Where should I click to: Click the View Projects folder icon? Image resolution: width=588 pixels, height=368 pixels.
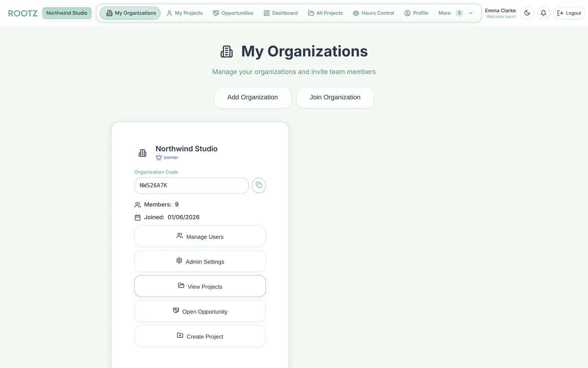[x=181, y=285]
